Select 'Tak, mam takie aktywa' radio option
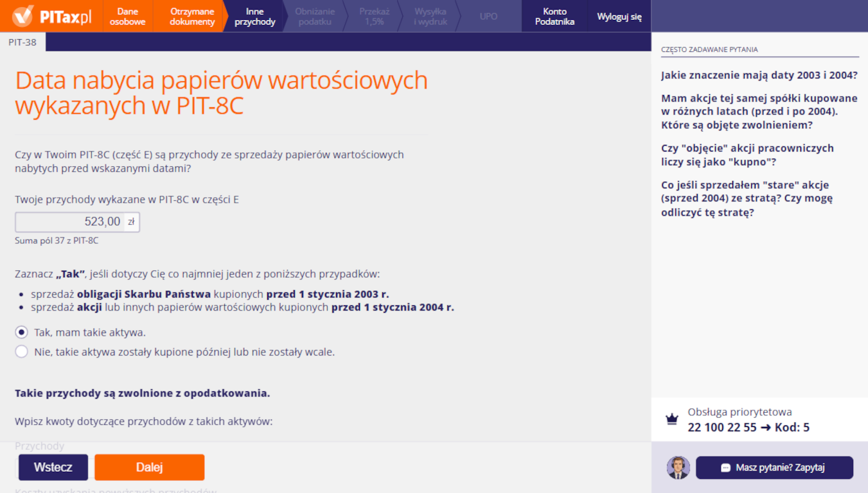 pos(22,333)
